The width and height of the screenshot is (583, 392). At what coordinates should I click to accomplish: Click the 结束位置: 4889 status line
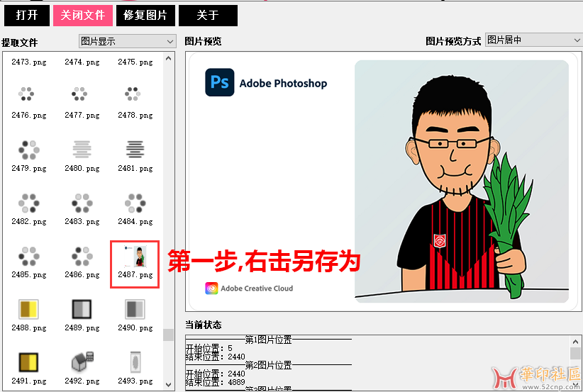point(216,382)
